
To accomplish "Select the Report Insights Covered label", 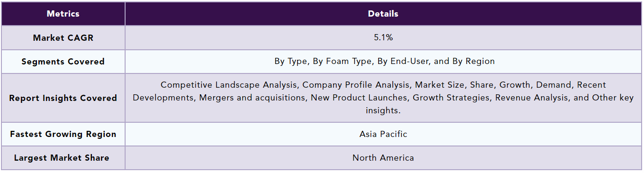I will point(63,98).
